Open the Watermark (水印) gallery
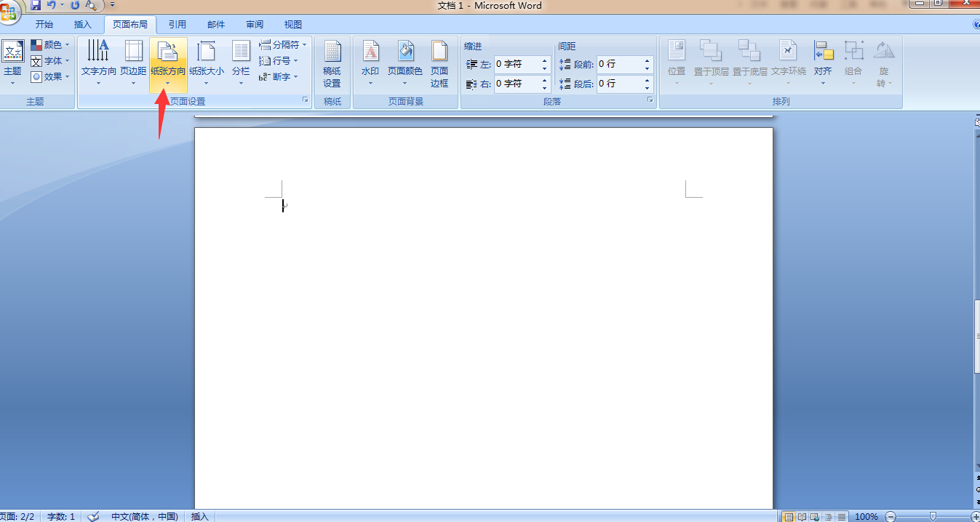The height and width of the screenshot is (522, 980). (370, 63)
